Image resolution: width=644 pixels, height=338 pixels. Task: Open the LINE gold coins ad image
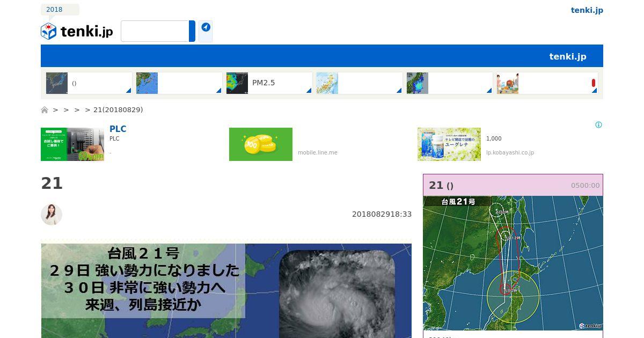261,144
